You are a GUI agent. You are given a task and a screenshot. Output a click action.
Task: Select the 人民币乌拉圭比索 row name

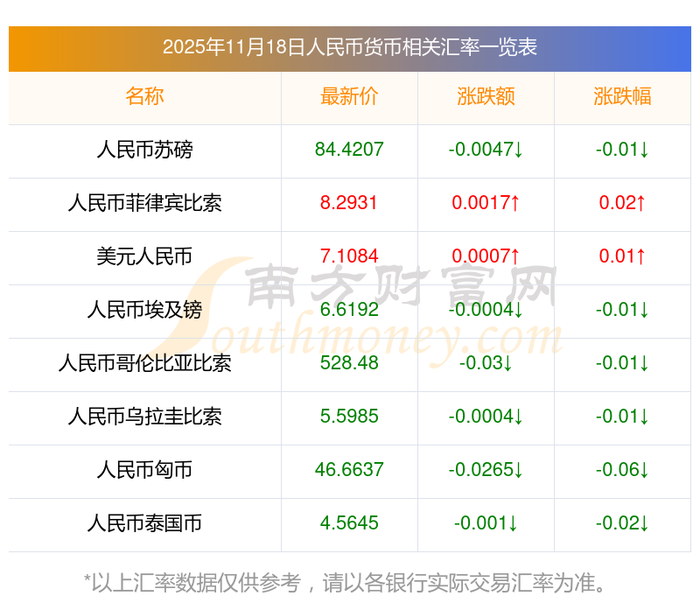[x=144, y=417]
